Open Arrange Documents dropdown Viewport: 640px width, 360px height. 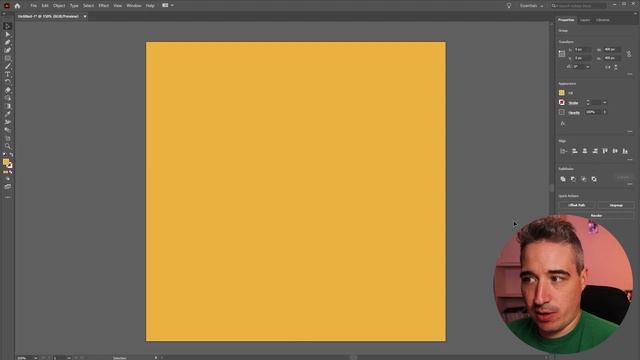coord(168,5)
